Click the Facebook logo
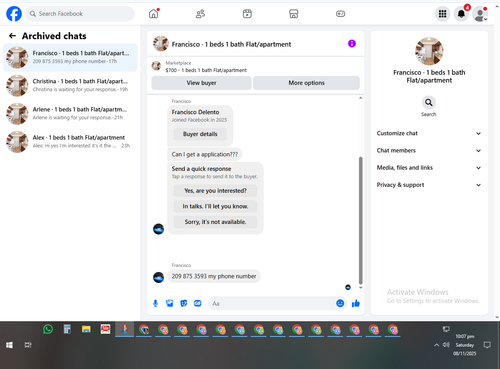Image resolution: width=500 pixels, height=369 pixels. click(14, 14)
